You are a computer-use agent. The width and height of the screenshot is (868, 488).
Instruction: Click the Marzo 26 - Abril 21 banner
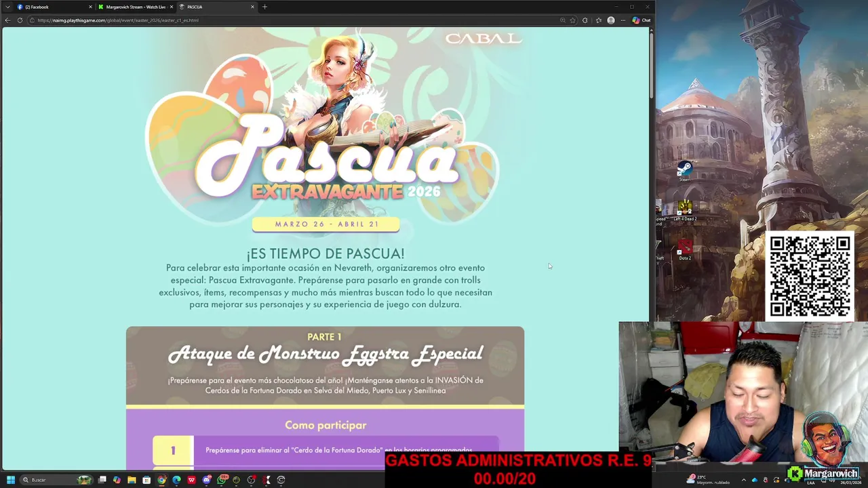pos(325,224)
